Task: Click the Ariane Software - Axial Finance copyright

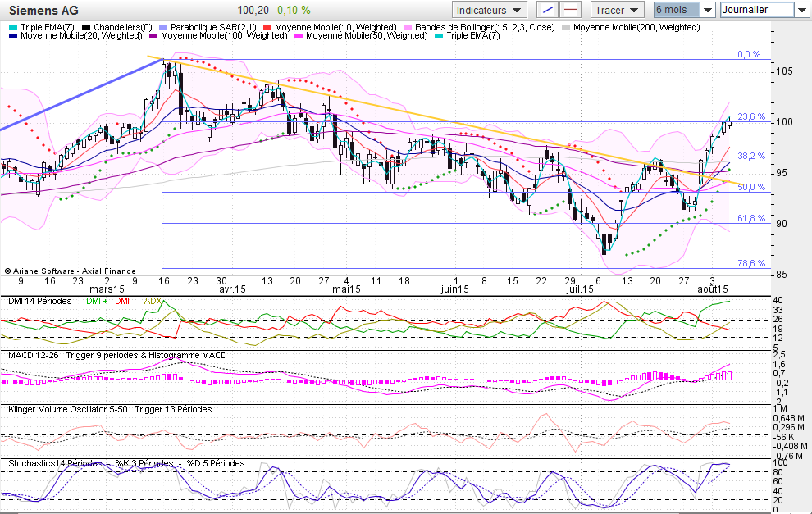Action: click(x=70, y=270)
